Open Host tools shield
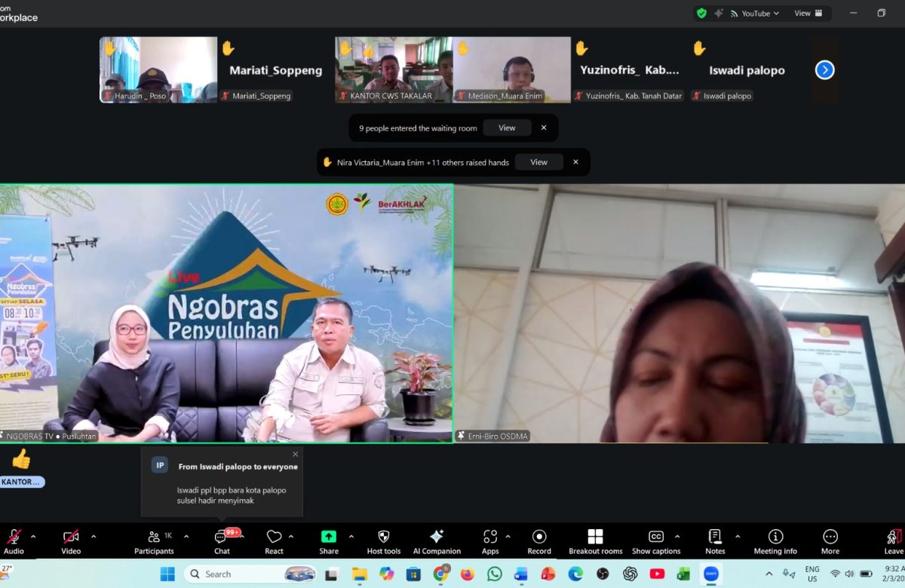This screenshot has height=588, width=905. [383, 542]
